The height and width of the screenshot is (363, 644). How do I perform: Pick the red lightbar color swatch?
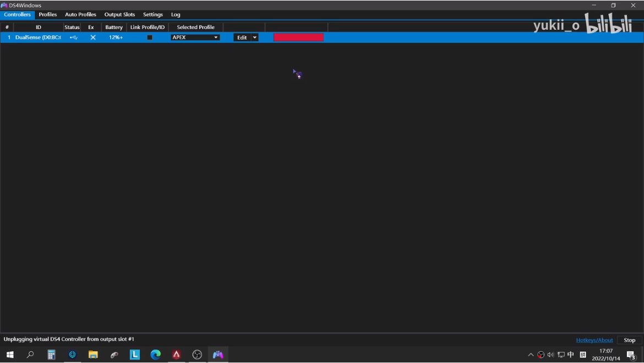pos(298,37)
